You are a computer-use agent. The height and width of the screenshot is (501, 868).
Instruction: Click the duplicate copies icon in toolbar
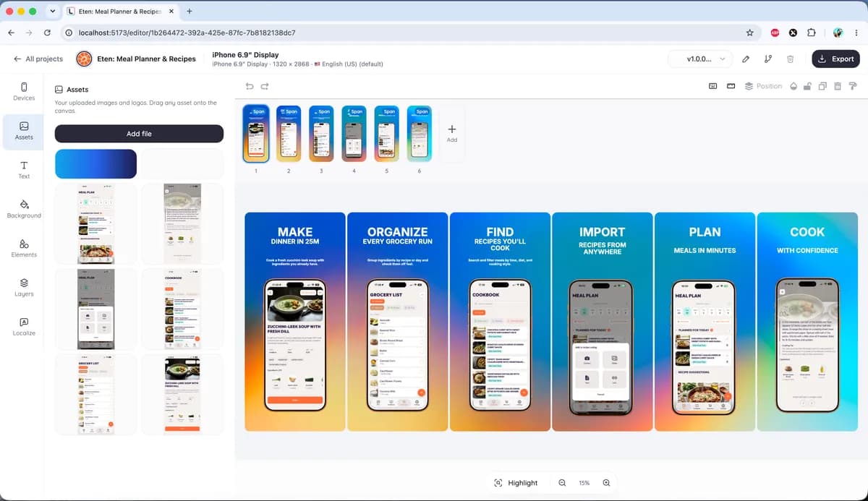pyautogui.click(x=822, y=86)
